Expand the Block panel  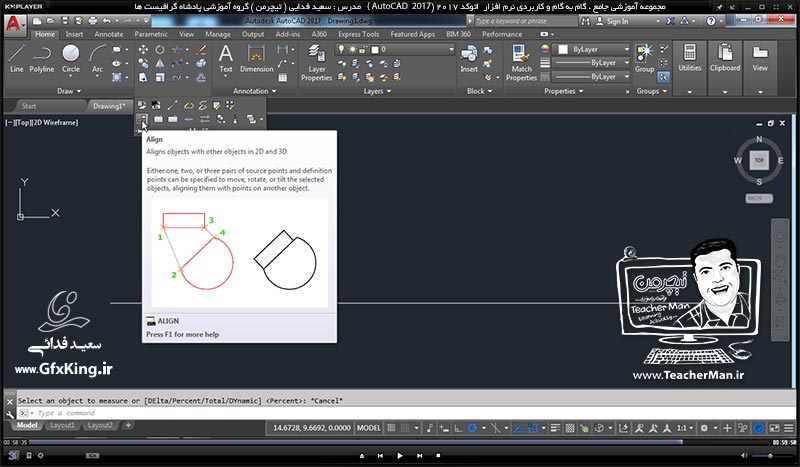click(479, 91)
